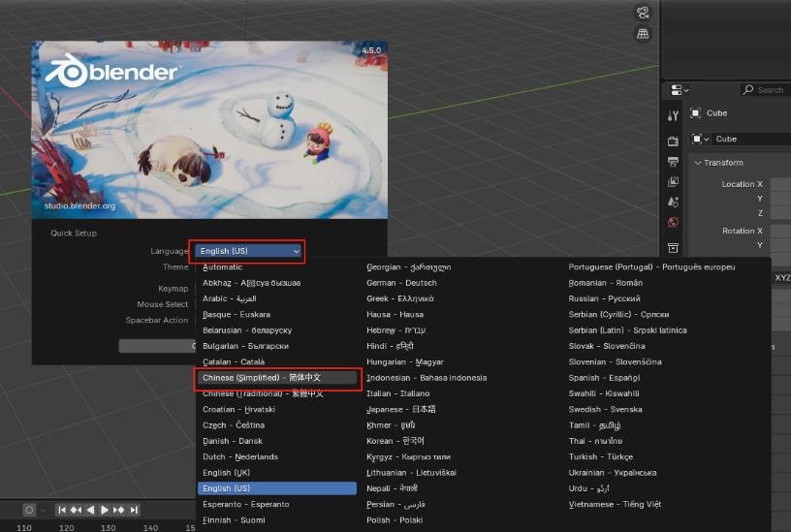
Task: Pick English (UK) from the list
Action: tap(277, 473)
